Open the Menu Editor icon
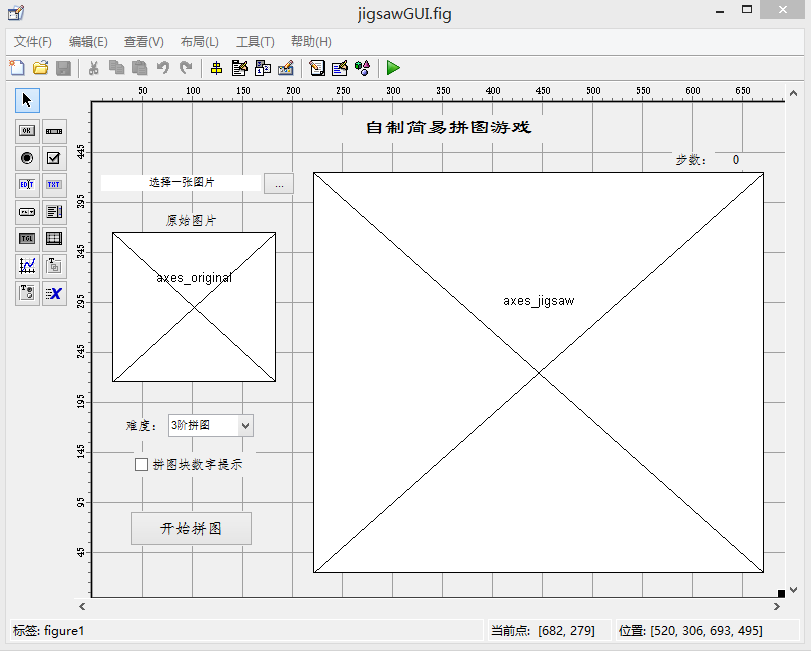Screen dimensions: 811x651 (x=239, y=68)
